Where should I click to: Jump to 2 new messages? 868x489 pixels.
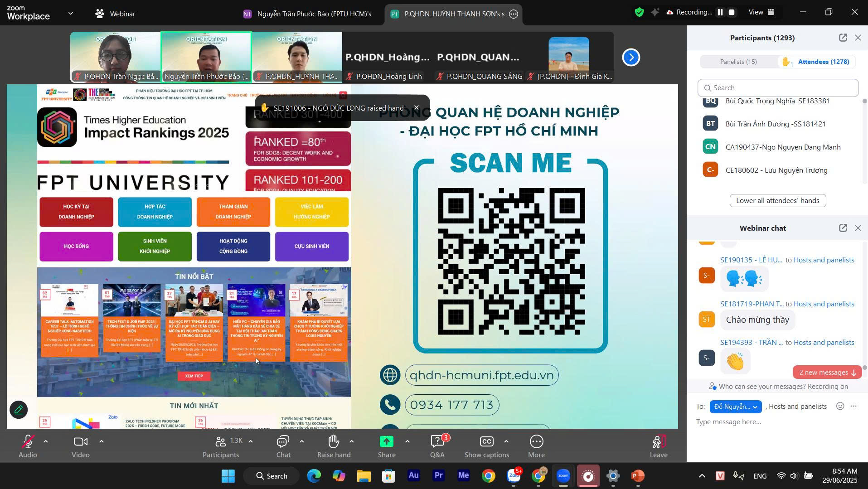(x=827, y=373)
